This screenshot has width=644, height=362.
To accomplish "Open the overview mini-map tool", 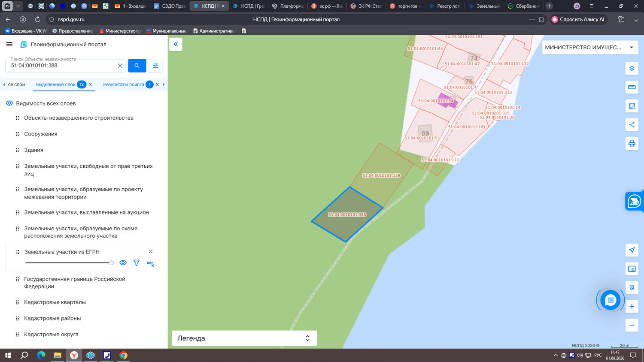I will pyautogui.click(x=632, y=269).
